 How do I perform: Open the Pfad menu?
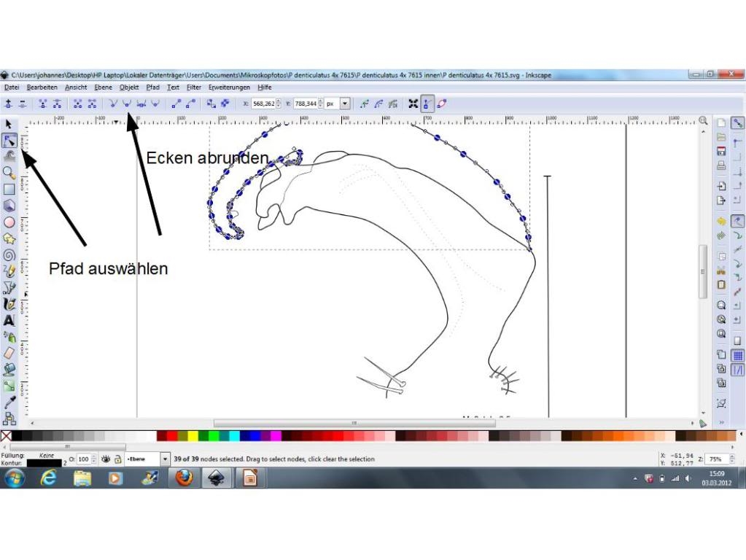coord(152,87)
